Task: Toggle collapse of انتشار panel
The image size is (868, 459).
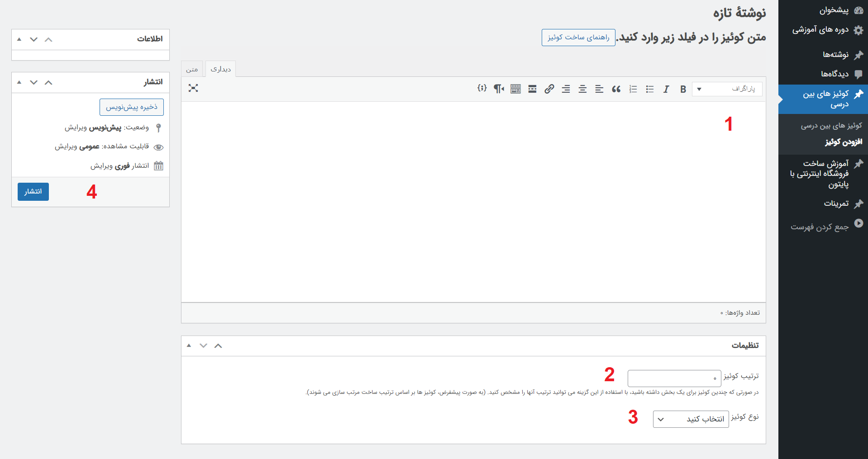Action: (x=19, y=82)
